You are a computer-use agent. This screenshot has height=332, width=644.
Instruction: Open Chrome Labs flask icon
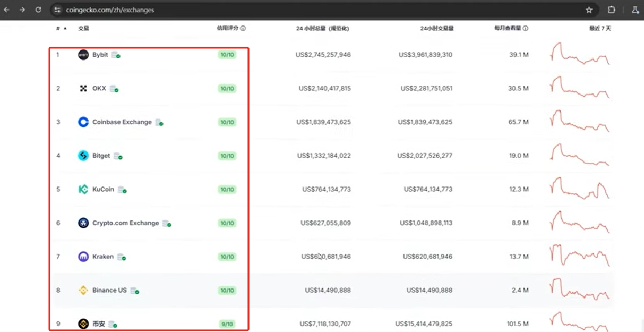(636, 10)
